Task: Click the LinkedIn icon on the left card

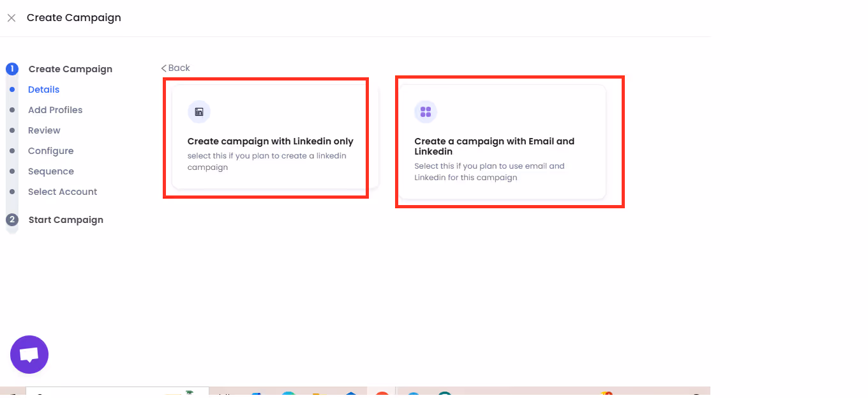Action: point(199,112)
